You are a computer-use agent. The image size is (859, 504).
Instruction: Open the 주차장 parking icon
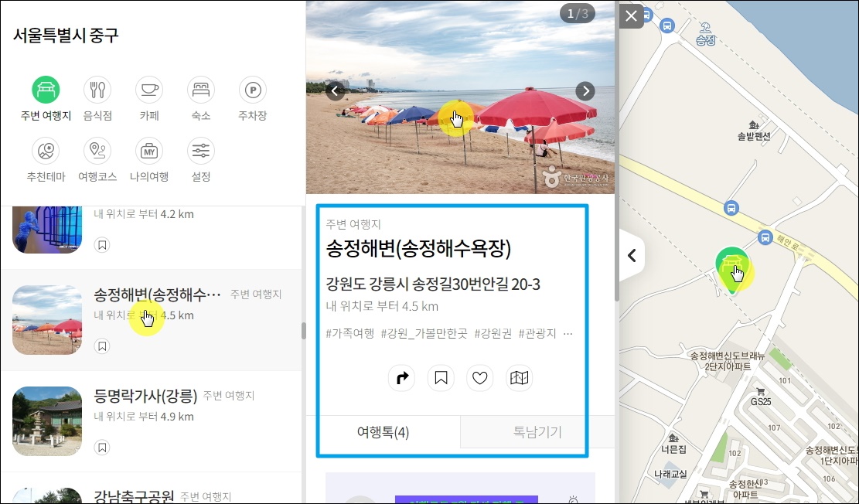253,90
